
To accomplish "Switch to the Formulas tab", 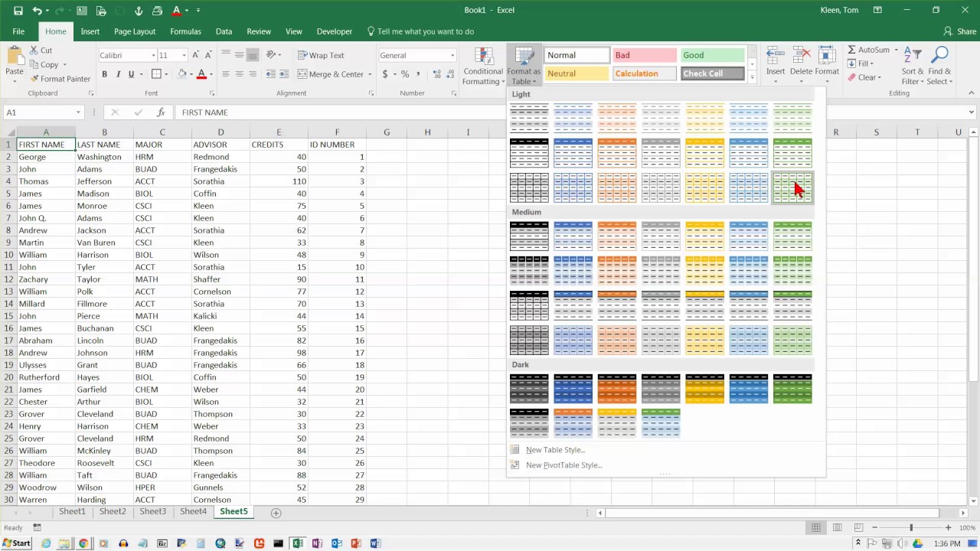I will click(x=185, y=31).
